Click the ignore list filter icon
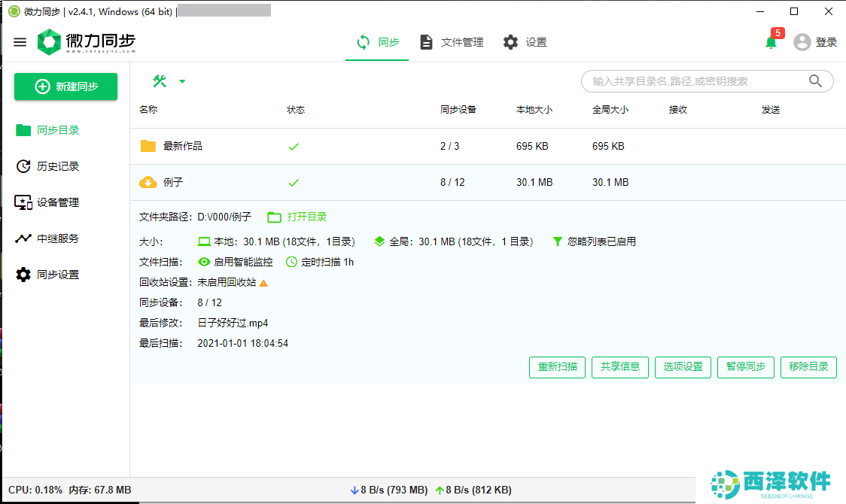846x504 pixels. click(557, 241)
